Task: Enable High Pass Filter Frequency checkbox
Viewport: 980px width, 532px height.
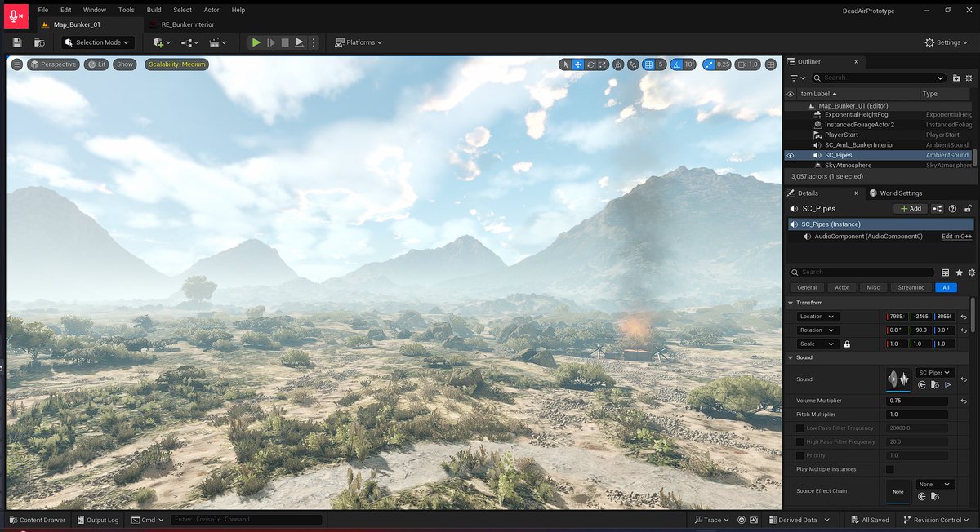Action: coord(800,441)
